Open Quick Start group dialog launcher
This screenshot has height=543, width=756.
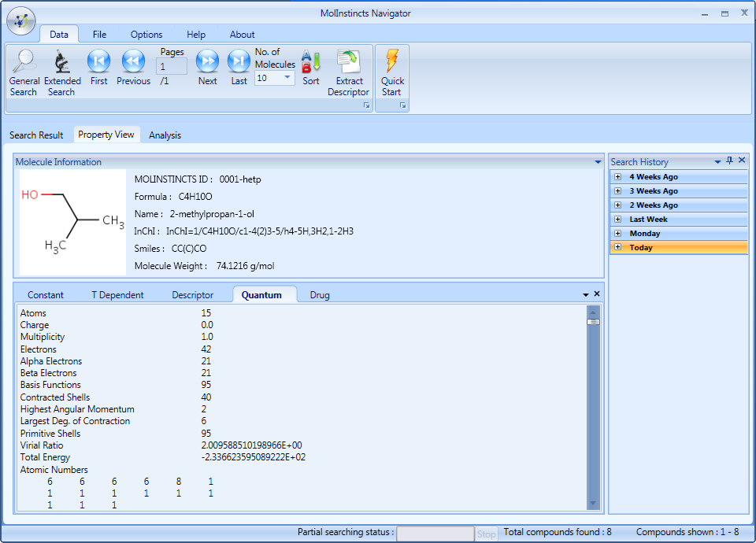[x=402, y=105]
